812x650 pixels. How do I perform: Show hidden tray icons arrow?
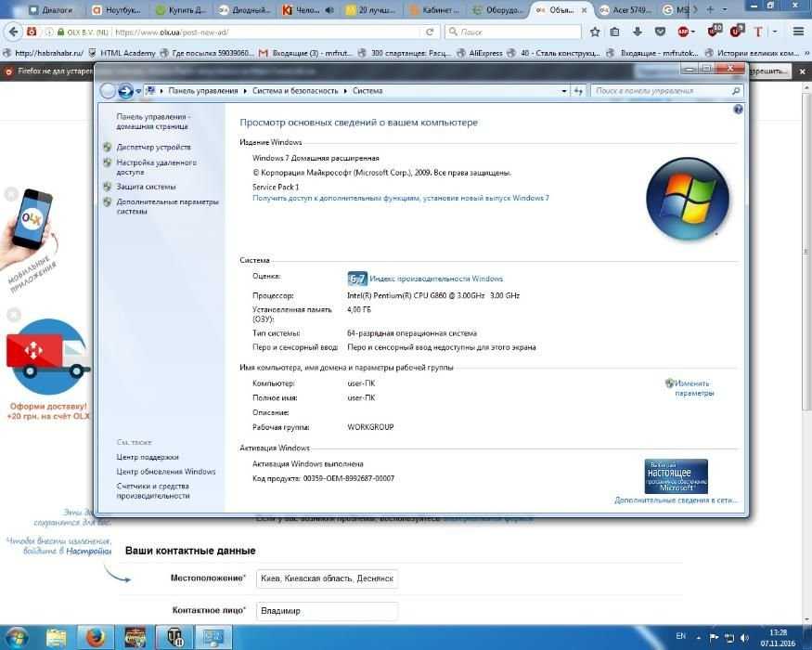(699, 638)
